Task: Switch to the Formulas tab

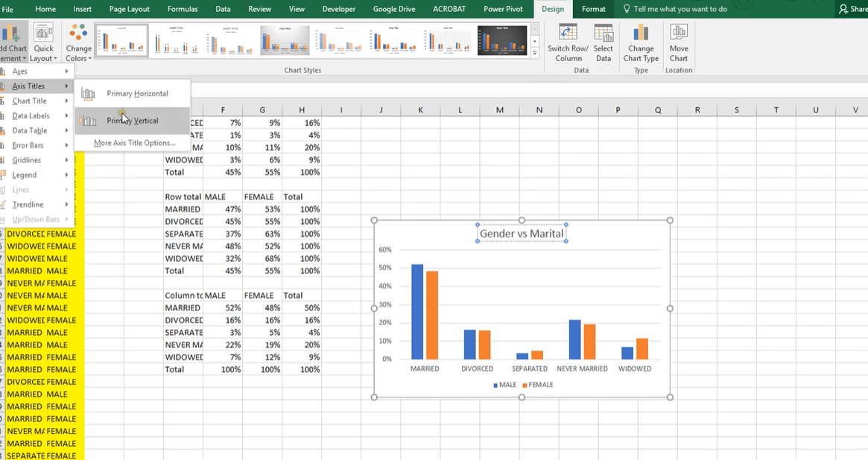Action: pyautogui.click(x=183, y=9)
